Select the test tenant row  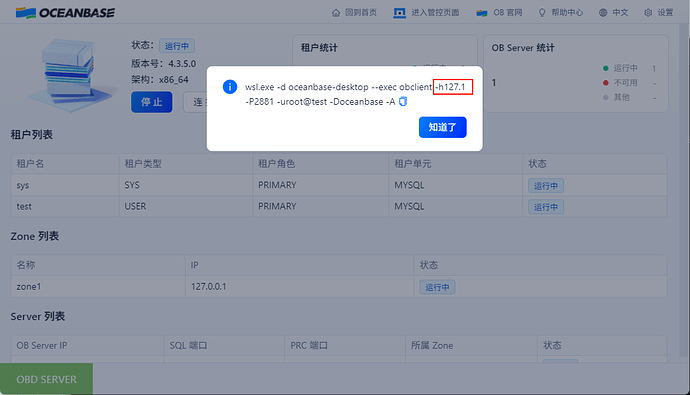click(339, 206)
